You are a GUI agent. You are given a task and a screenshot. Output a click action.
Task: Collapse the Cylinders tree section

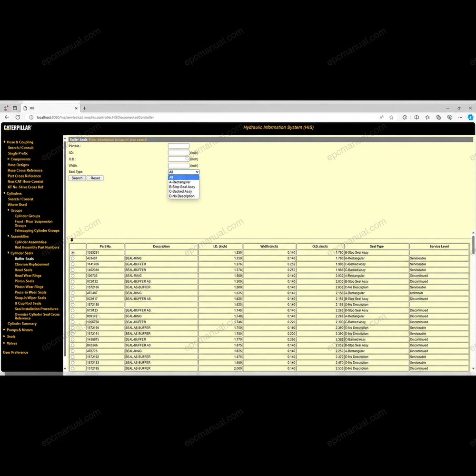pos(4,193)
